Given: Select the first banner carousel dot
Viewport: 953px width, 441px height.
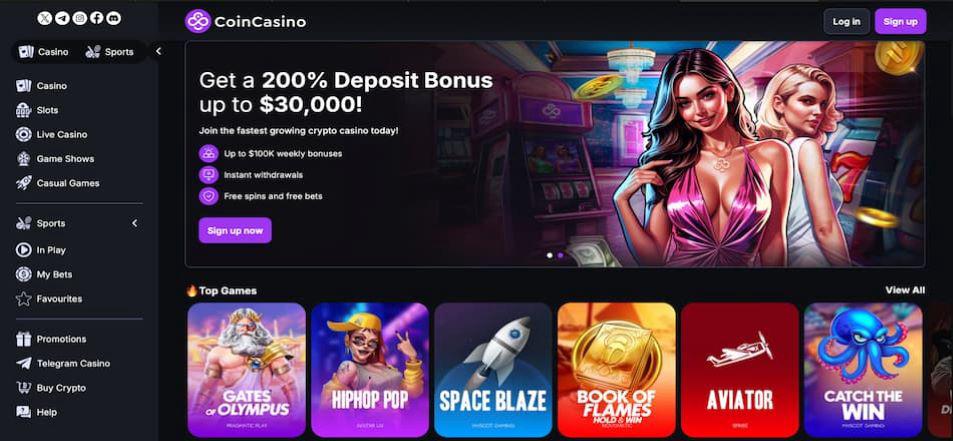Looking at the screenshot, I should (550, 256).
